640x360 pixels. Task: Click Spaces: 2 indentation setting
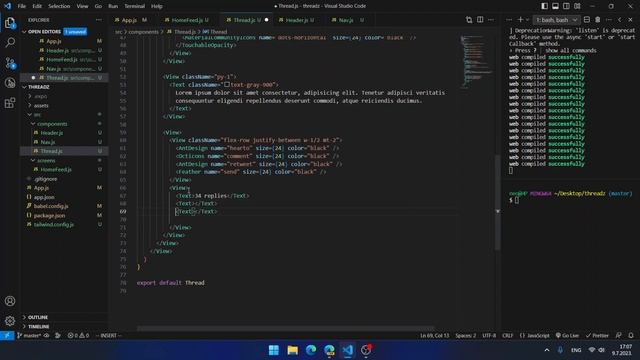(x=466, y=336)
